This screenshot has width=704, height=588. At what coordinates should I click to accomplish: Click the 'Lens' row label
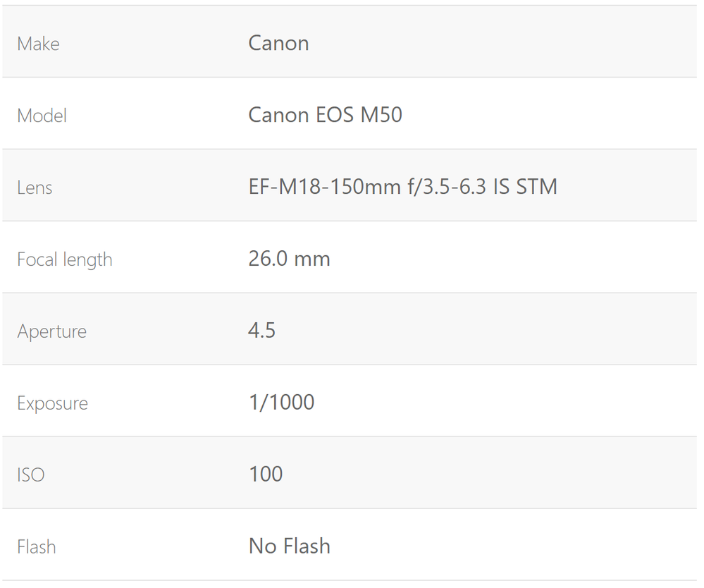tap(35, 188)
